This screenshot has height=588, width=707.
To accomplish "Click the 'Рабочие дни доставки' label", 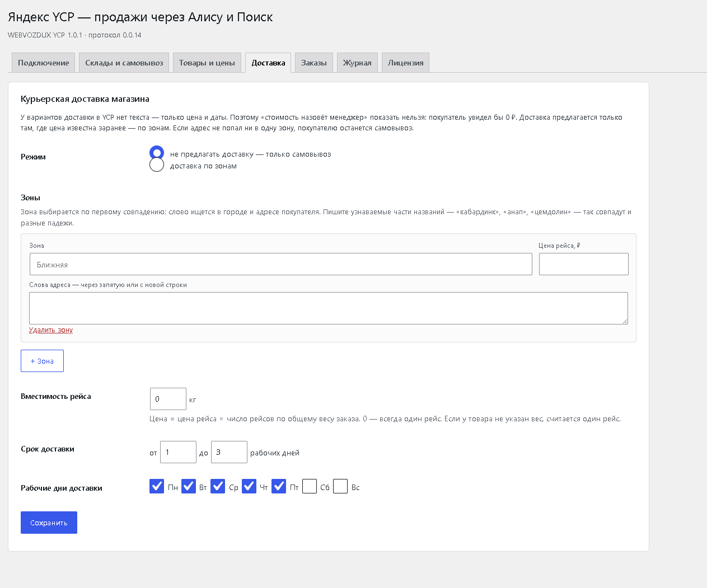I will [x=62, y=488].
